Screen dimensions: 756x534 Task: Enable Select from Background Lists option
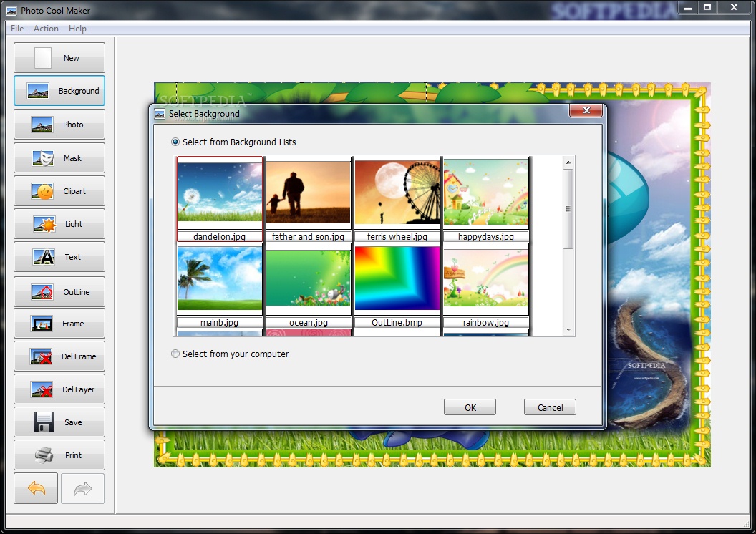click(175, 142)
